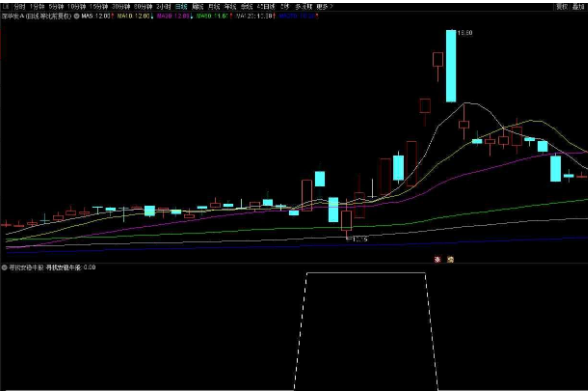Select the 周线 weekly chart tab
The width and height of the screenshot is (588, 391).
(x=197, y=7)
